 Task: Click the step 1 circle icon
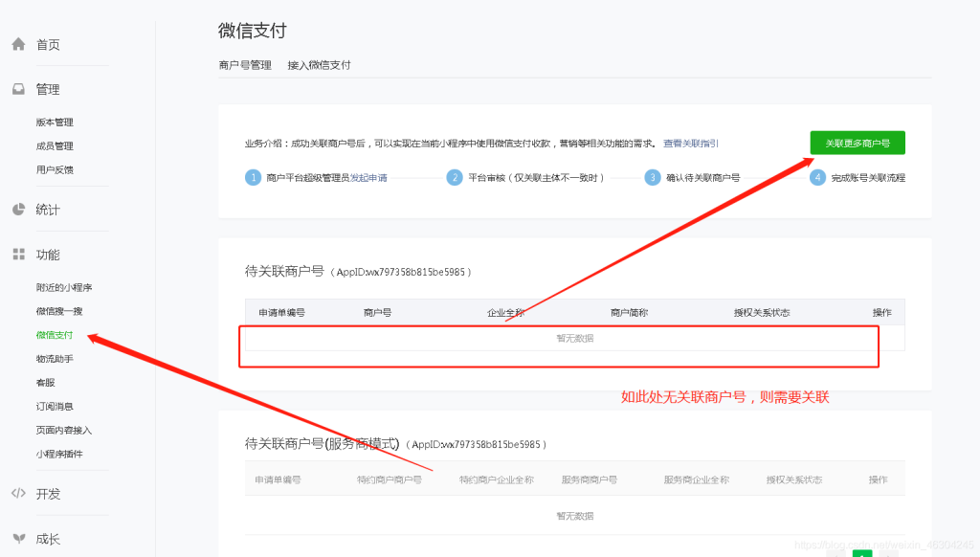pyautogui.click(x=253, y=177)
